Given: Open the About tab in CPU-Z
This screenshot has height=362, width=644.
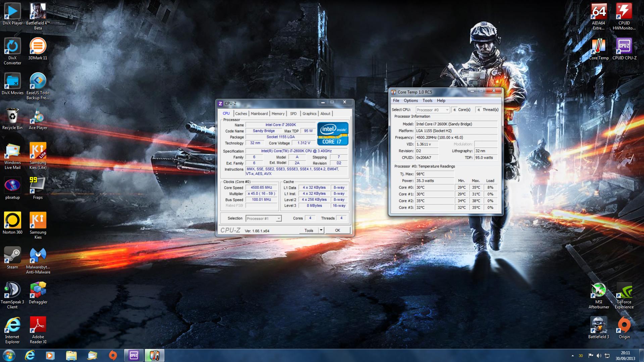Looking at the screenshot, I should pyautogui.click(x=325, y=114).
